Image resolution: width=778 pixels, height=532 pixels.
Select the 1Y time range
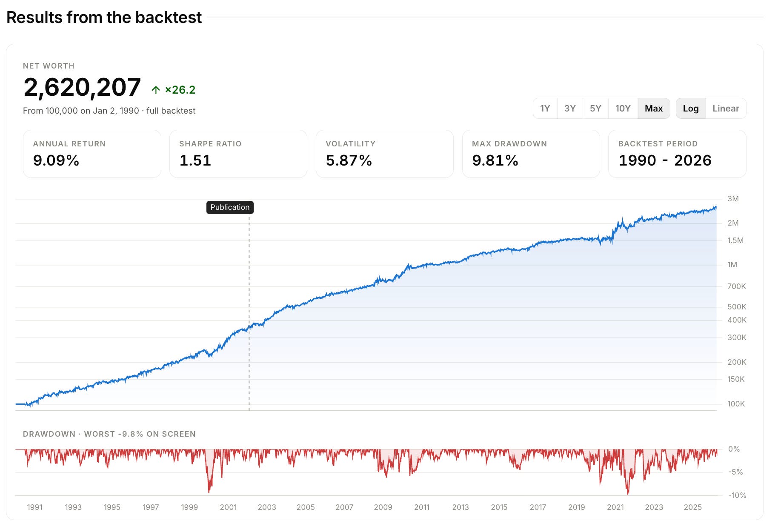[x=545, y=109]
